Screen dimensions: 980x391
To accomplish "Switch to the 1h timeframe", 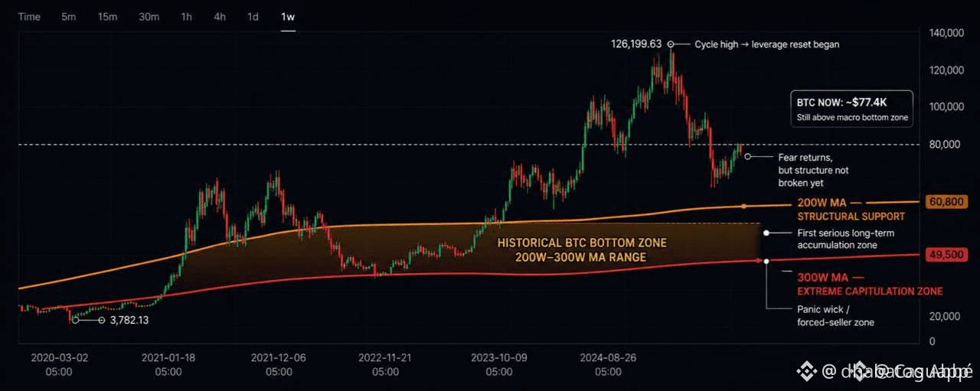I will pos(187,17).
